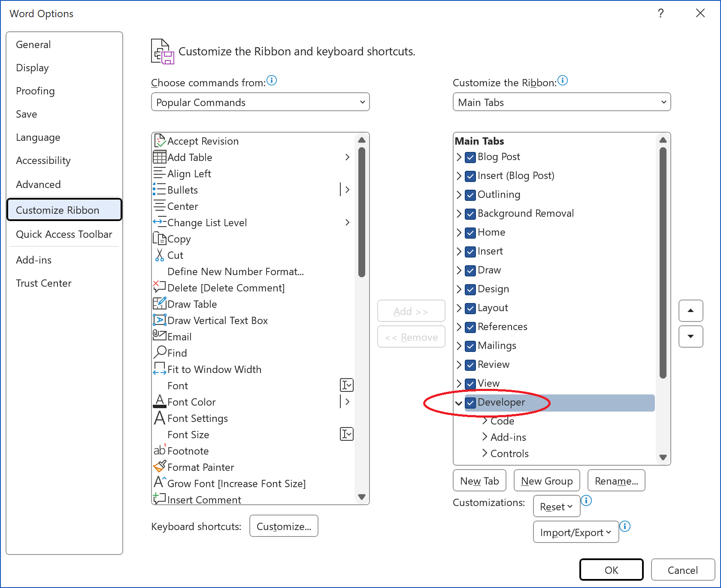Open the Main Tabs ribbon dropdown
721x588 pixels.
562,102
